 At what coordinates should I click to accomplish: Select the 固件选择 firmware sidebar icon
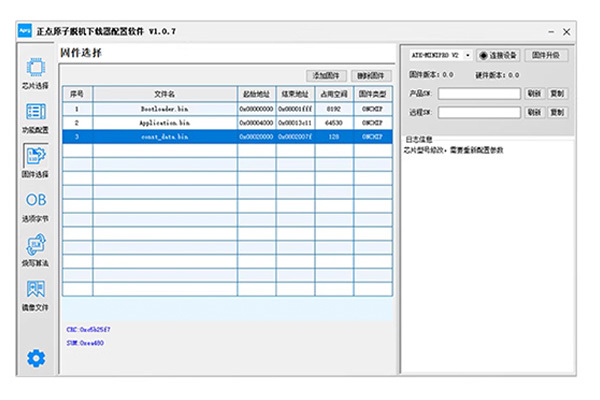35,160
